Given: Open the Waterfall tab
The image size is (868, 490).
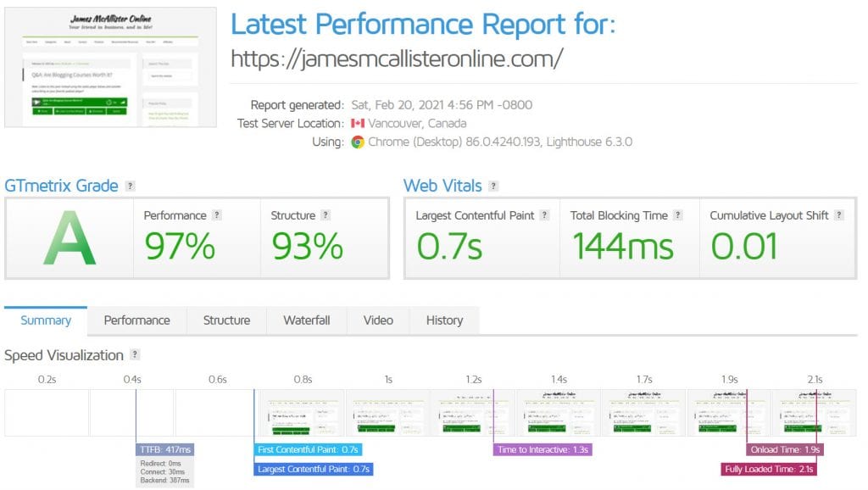Looking at the screenshot, I should 307,320.
